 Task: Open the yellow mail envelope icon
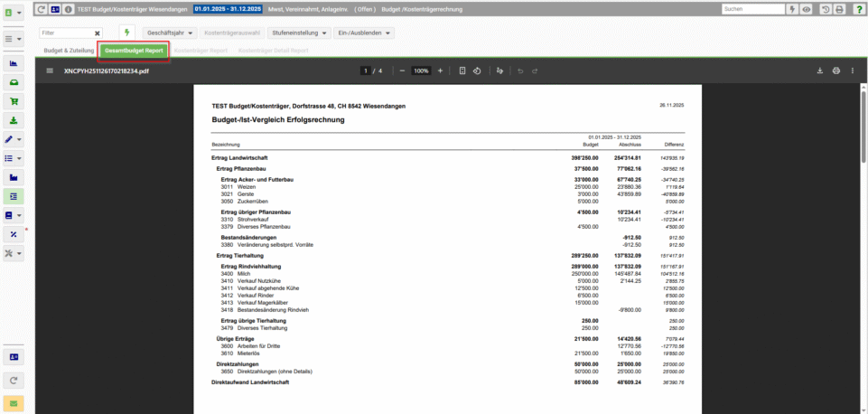[14, 404]
